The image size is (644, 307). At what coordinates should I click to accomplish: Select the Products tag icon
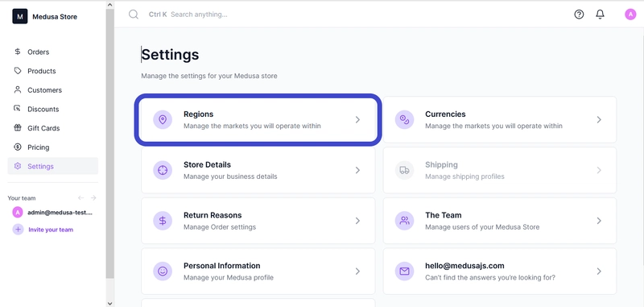click(x=17, y=71)
